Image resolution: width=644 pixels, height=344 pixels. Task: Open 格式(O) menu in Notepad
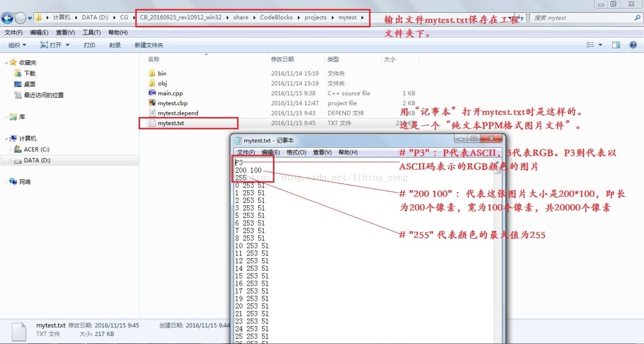296,152
